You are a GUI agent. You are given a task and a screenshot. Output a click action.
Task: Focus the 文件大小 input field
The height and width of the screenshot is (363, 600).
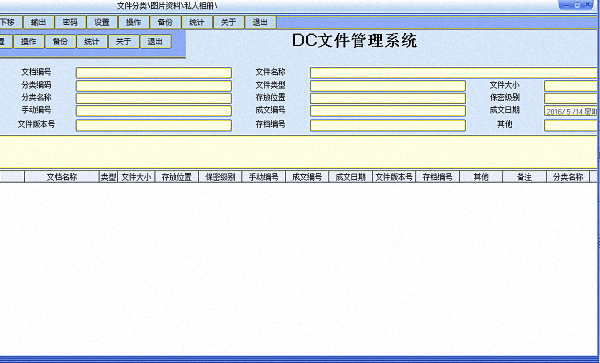[571, 86]
